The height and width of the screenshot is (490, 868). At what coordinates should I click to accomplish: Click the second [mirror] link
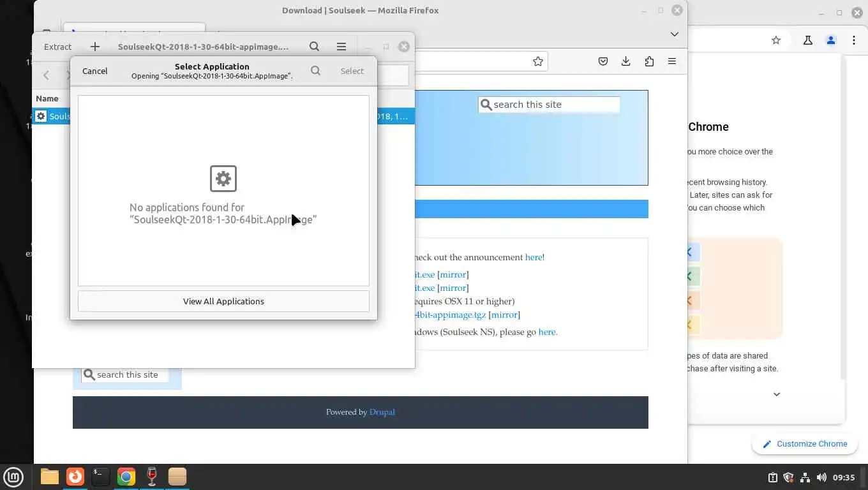point(453,288)
